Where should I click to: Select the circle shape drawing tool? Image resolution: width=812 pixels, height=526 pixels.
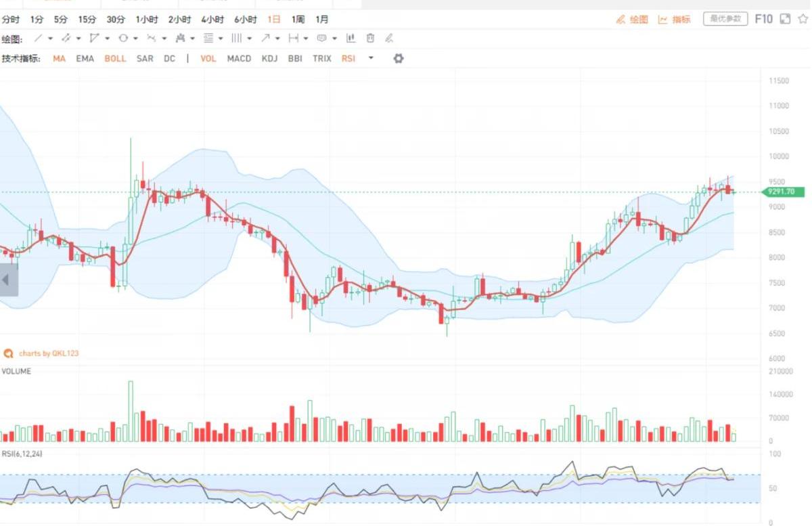(x=123, y=39)
